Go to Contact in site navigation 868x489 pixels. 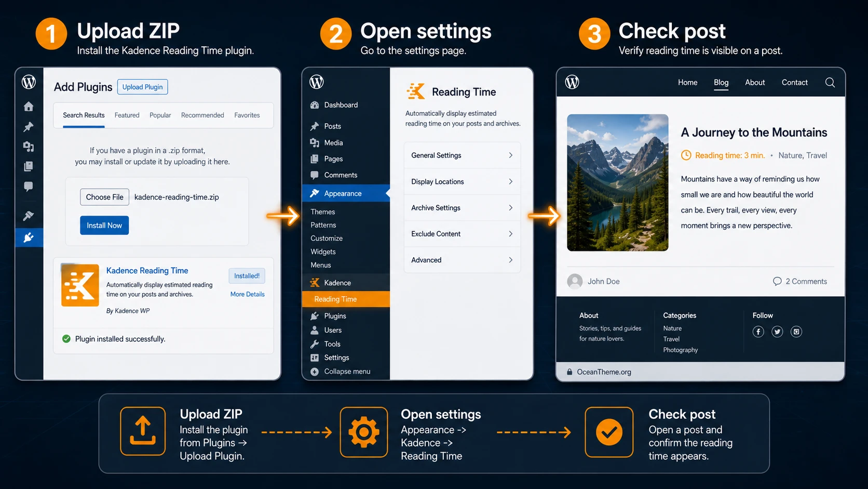click(x=795, y=83)
